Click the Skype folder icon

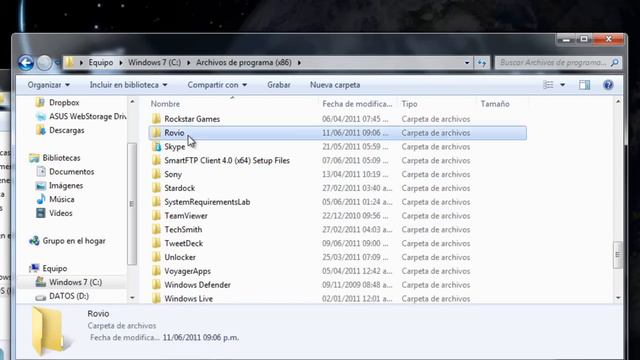click(156, 147)
